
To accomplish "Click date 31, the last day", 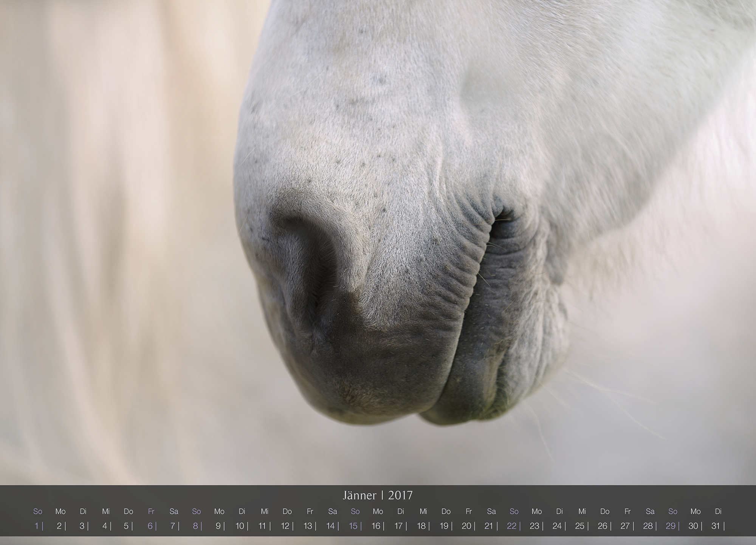I will 716,526.
